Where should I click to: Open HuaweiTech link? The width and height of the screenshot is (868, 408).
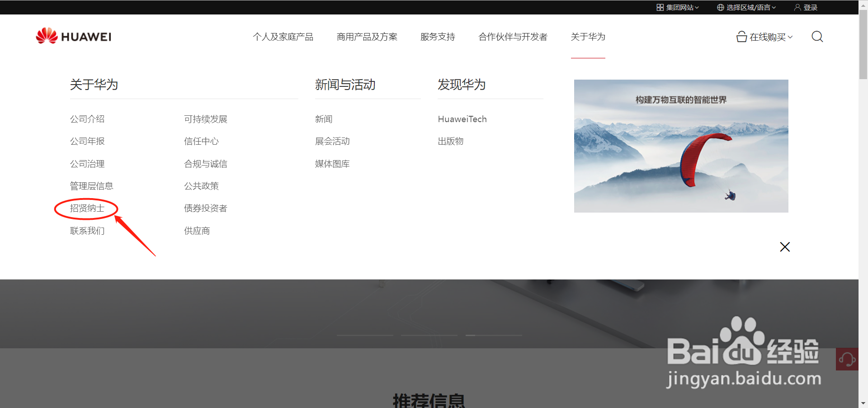pos(462,119)
